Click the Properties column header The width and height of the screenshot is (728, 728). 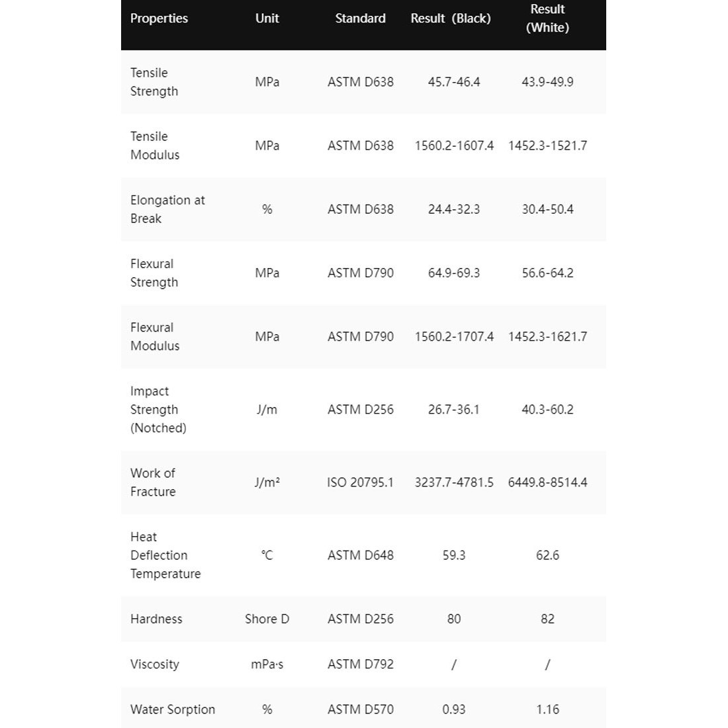(x=159, y=19)
